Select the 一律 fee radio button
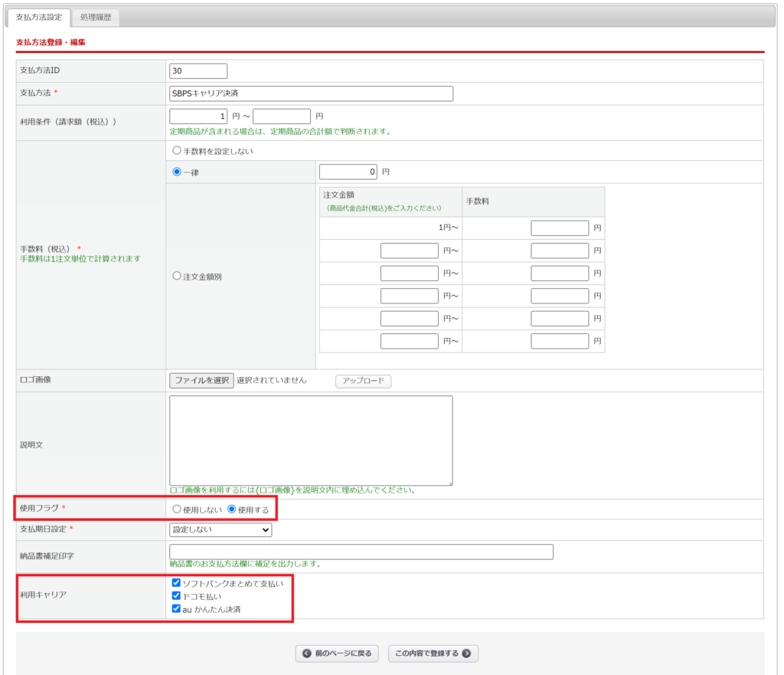784x675 pixels. point(178,172)
